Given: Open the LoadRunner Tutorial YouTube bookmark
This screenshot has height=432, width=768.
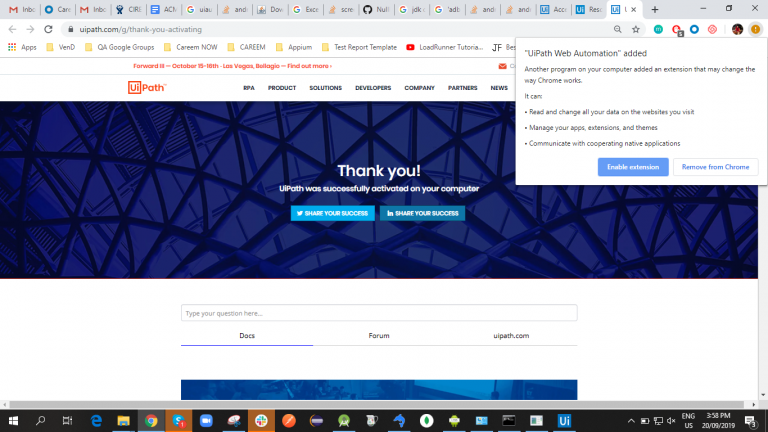Looking at the screenshot, I should (x=445, y=47).
